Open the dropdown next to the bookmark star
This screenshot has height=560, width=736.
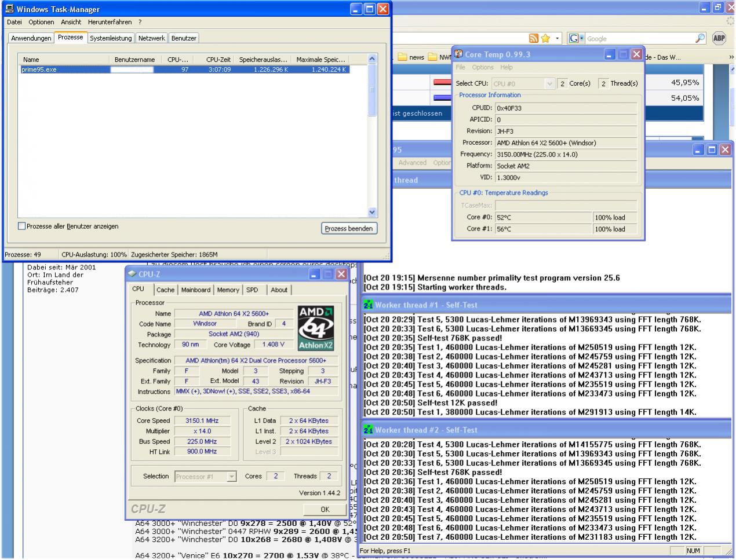pyautogui.click(x=558, y=38)
